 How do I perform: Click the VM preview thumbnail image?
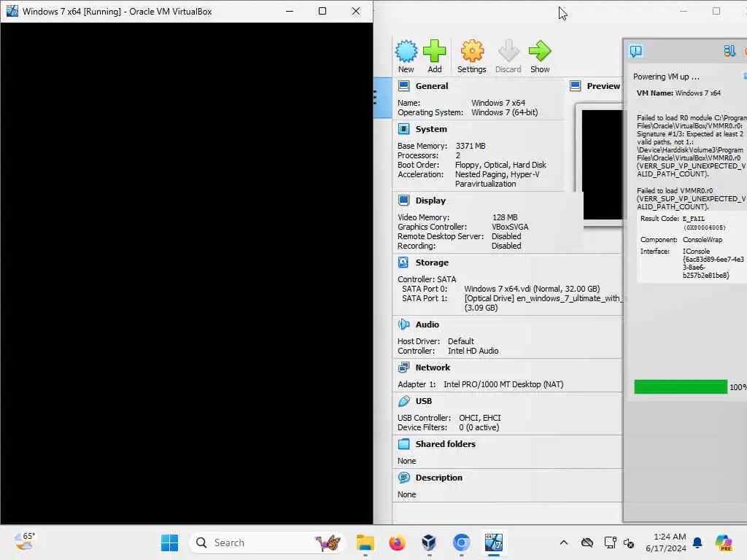[602, 165]
